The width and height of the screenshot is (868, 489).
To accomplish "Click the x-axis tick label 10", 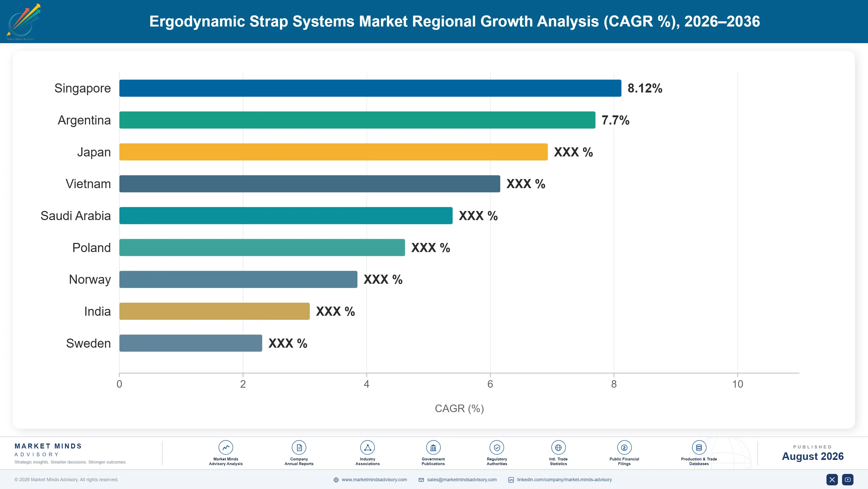I will [x=738, y=384].
